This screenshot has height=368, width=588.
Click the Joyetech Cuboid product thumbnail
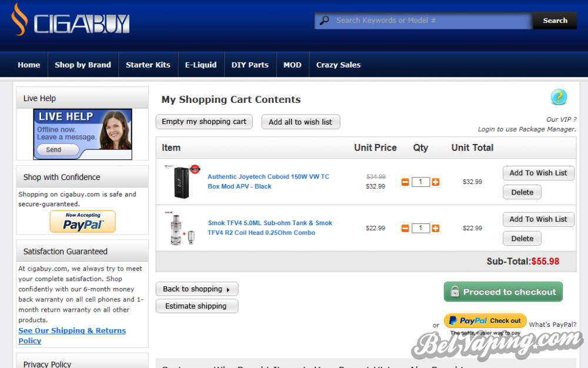pos(182,182)
